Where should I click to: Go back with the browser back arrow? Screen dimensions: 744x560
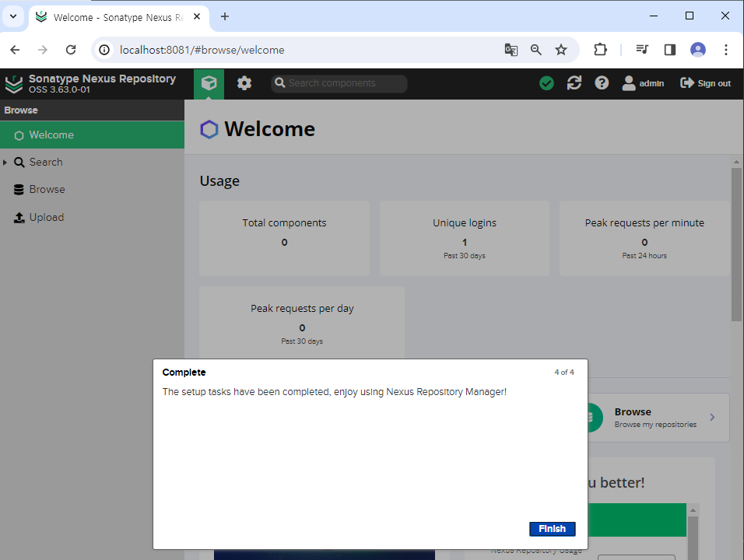coord(16,50)
